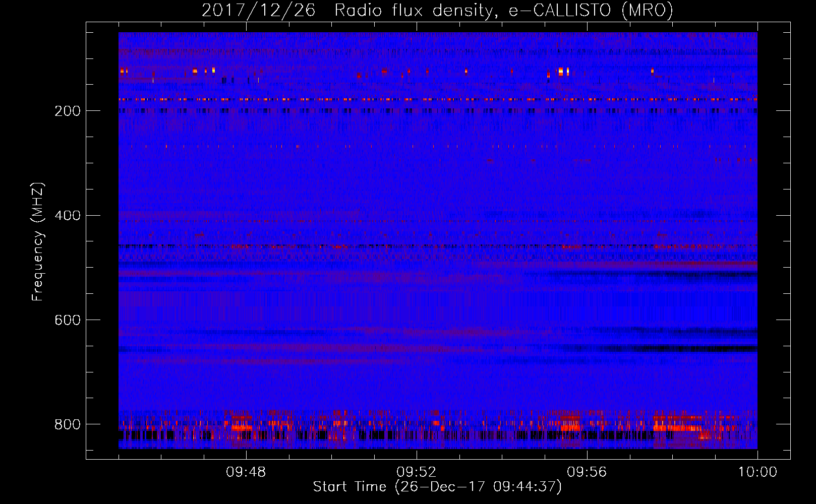Click the 09:52 time tick label
Viewport: 816px width, 504px height.
click(417, 472)
